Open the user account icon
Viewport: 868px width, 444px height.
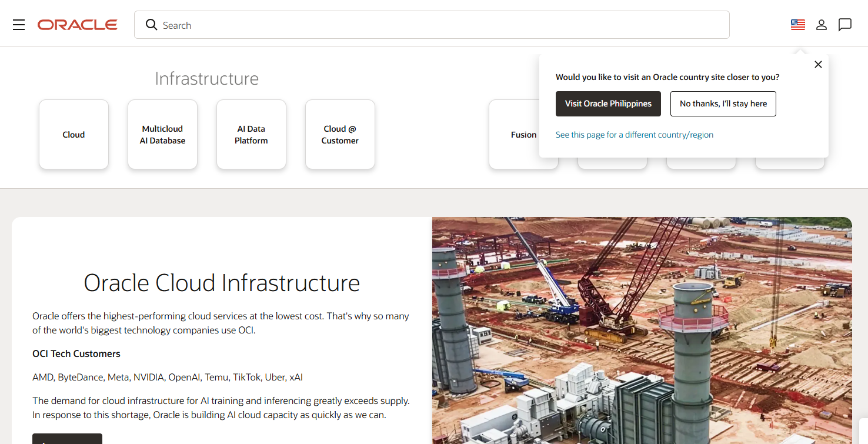point(822,25)
